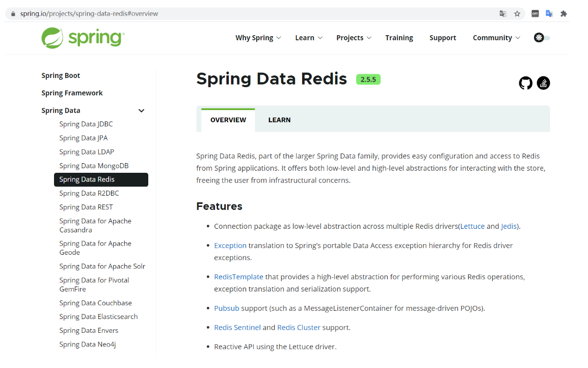This screenshot has height=368, width=588.
Task: Click the Google Translate extension icon
Action: pyautogui.click(x=549, y=14)
